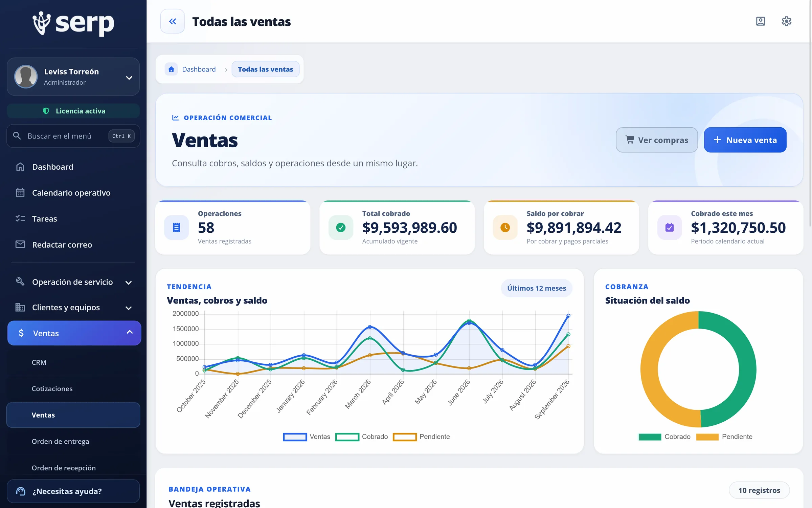Click the serp logo
The image size is (812, 508).
73,23
